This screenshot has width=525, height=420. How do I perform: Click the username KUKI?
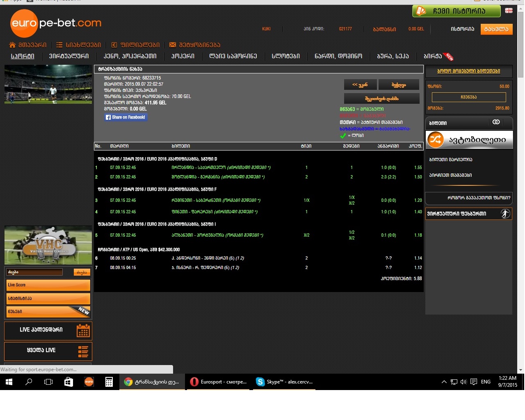pyautogui.click(x=266, y=29)
